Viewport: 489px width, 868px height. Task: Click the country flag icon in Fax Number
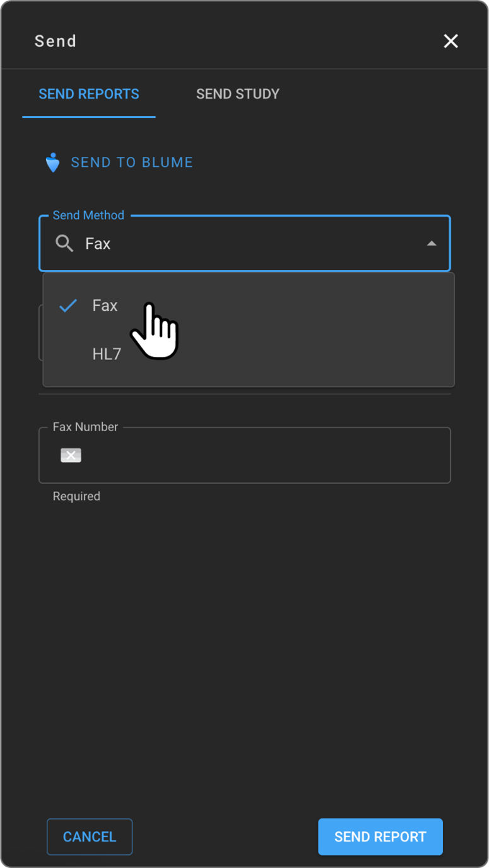71,455
